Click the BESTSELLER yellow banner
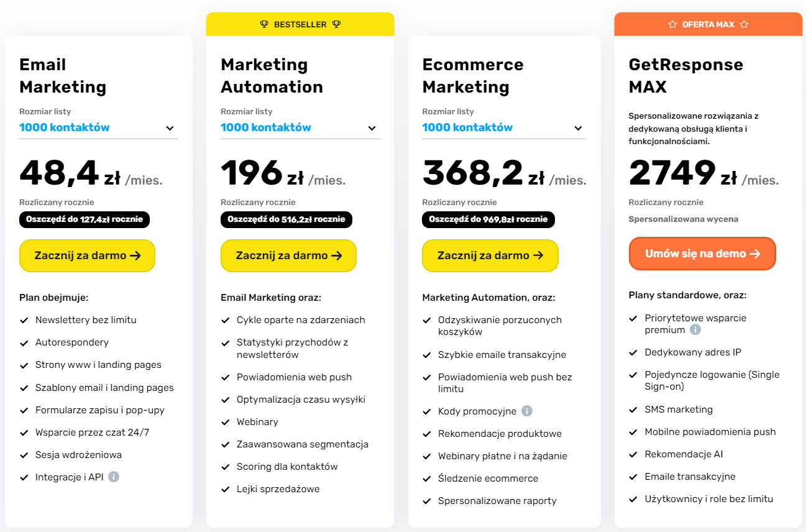Screen dimensions: 806x532 coord(300,24)
